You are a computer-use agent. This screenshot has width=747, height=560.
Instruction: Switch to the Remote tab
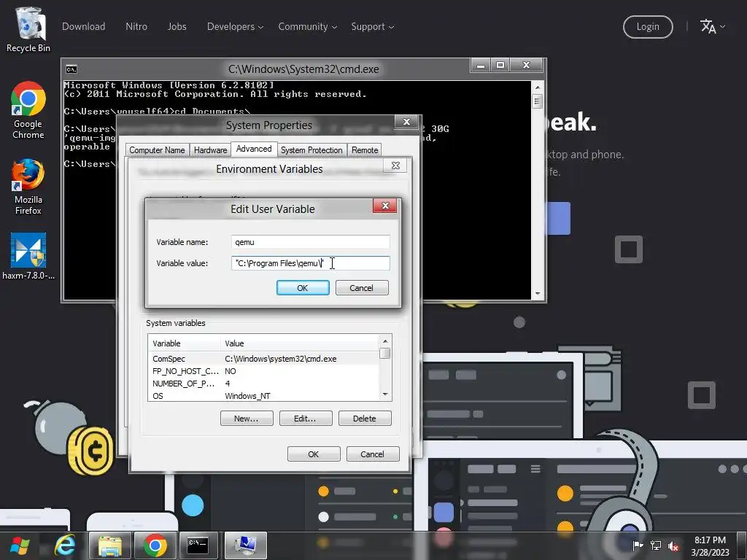click(365, 150)
